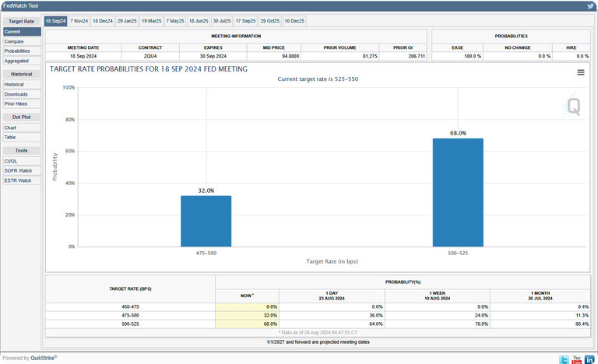Open the CVOL tool

[11, 161]
